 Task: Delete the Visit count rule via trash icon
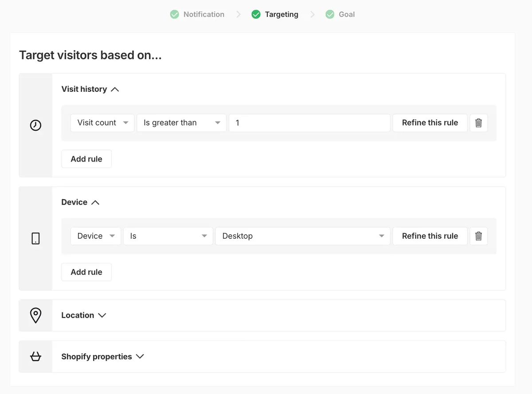478,123
